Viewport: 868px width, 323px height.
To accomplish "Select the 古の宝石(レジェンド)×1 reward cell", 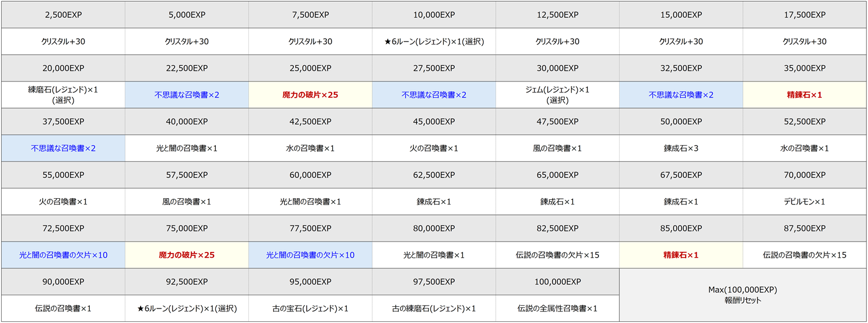I will coord(310,309).
